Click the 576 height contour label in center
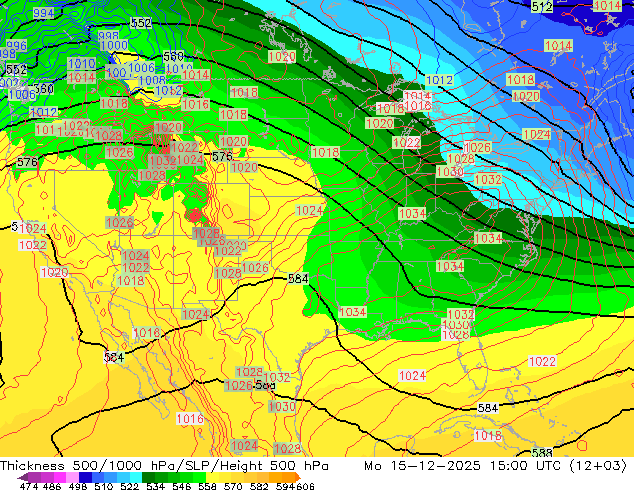Image resolution: width=634 pixels, height=490 pixels. click(x=222, y=156)
